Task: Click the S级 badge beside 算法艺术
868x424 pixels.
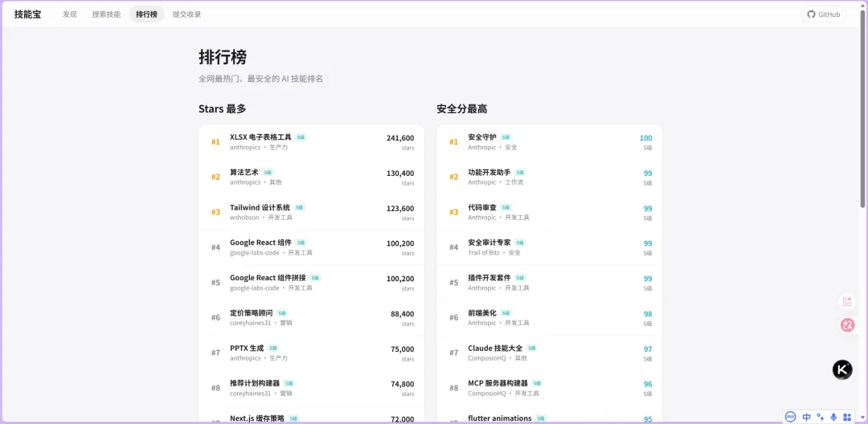Action: (x=268, y=173)
